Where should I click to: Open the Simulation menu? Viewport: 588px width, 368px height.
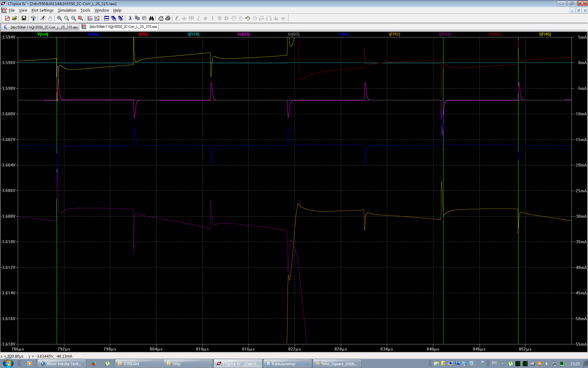click(x=67, y=10)
